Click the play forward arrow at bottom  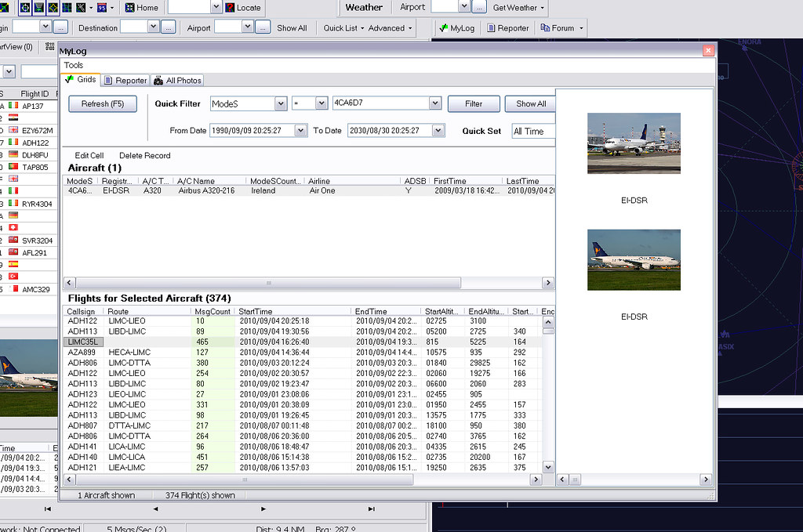pyautogui.click(x=263, y=509)
